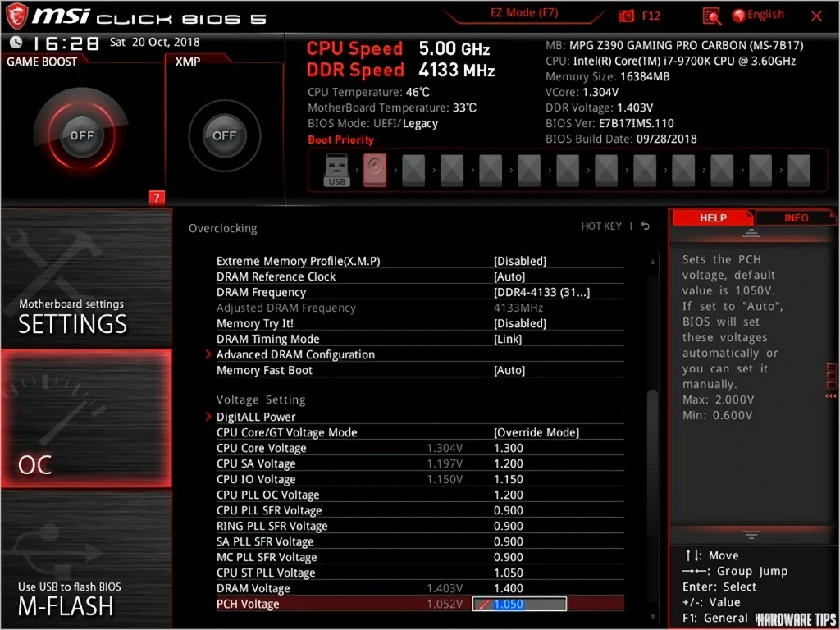Click the help panel bottom collapse handle
The width and height of the screenshot is (840, 630).
pyautogui.click(x=751, y=535)
